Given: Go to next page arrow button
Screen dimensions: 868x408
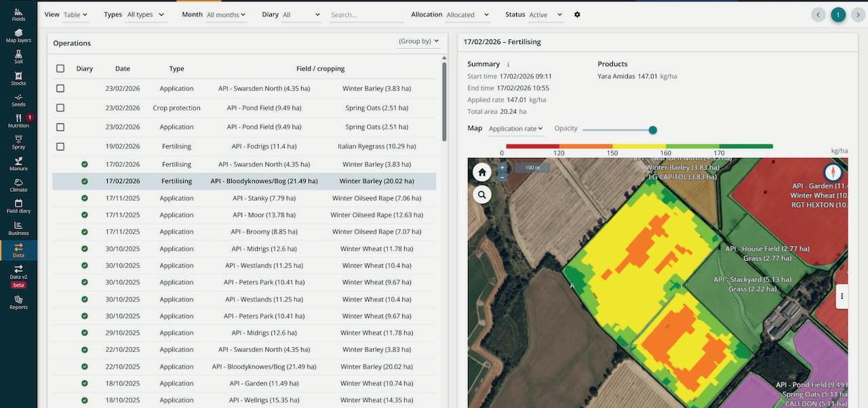Looking at the screenshot, I should pyautogui.click(x=858, y=15).
